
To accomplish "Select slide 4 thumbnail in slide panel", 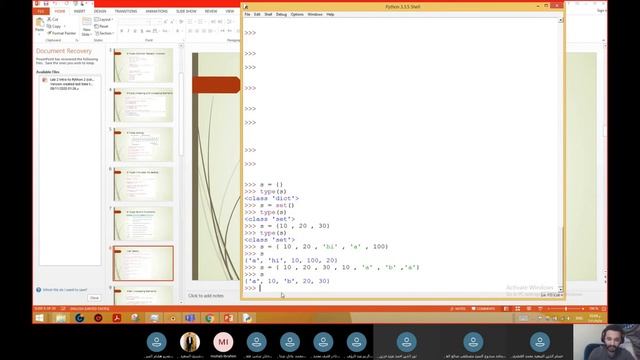I will [143, 104].
